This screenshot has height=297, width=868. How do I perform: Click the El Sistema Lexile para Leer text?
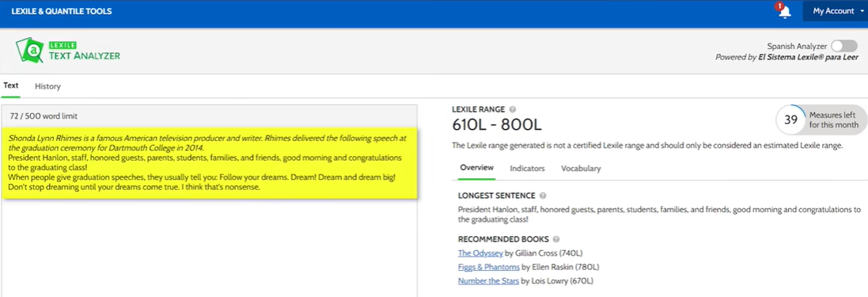point(808,57)
